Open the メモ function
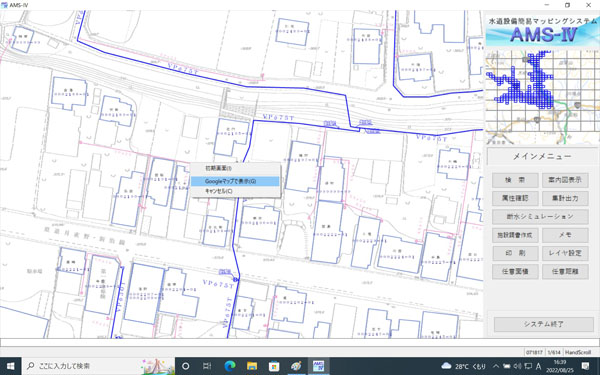 point(565,235)
